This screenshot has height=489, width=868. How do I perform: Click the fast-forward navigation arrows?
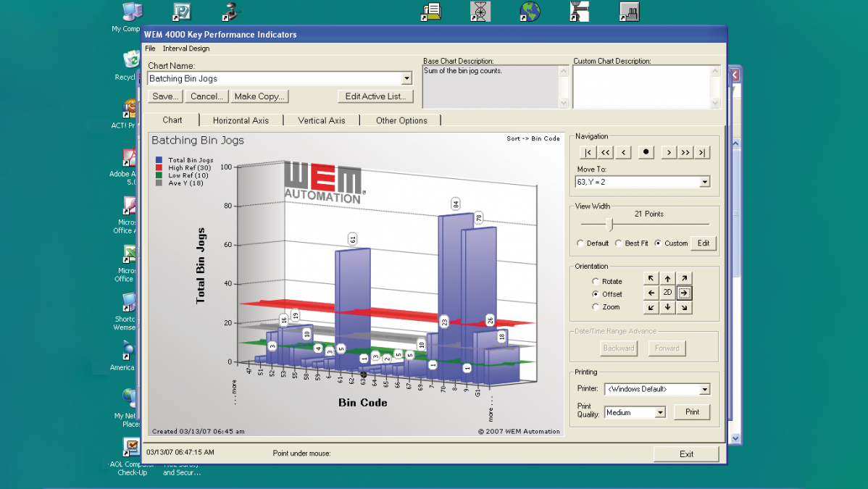(x=684, y=152)
